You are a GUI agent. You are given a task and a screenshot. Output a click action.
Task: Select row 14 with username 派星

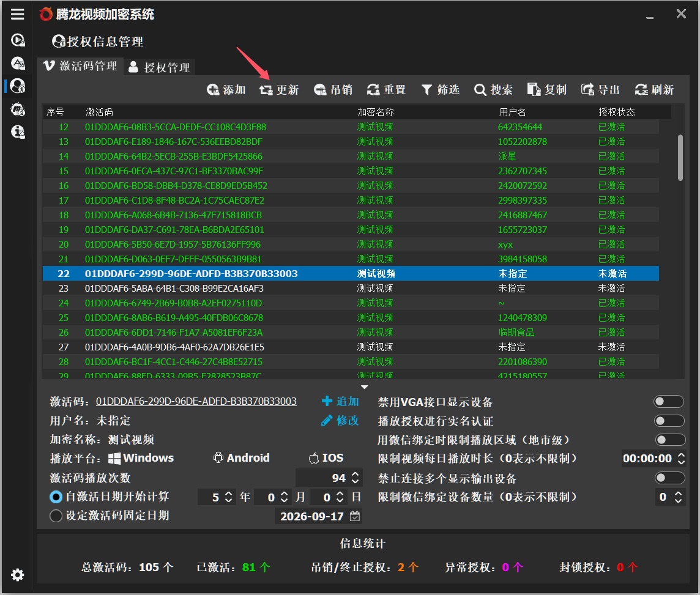click(x=351, y=156)
